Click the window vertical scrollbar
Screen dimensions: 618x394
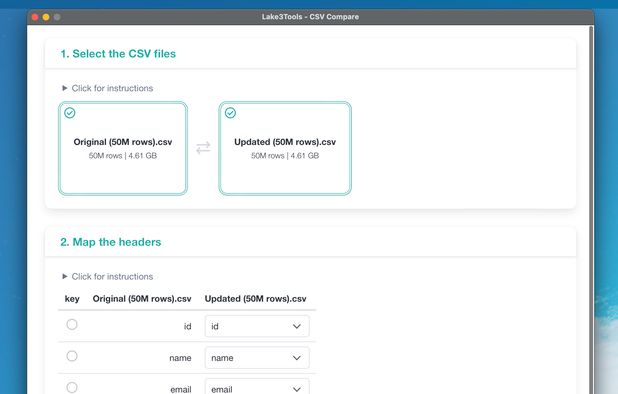coord(591,210)
